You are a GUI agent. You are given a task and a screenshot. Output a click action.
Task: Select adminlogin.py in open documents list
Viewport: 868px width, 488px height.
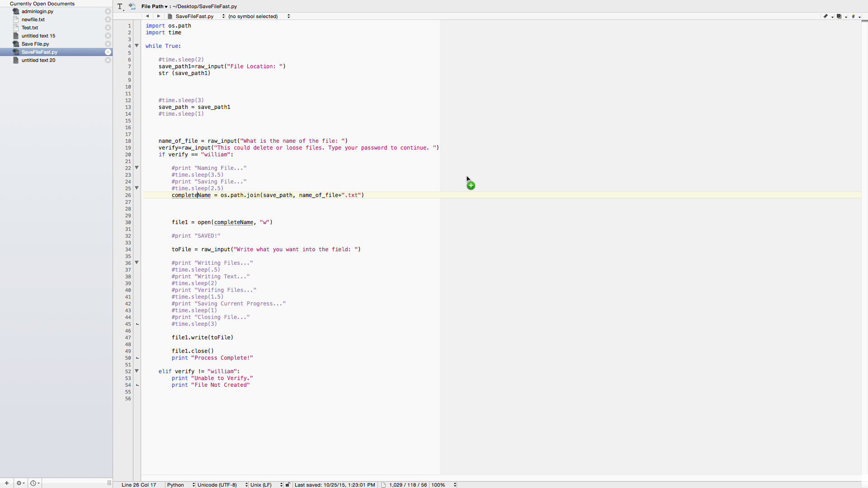tap(38, 11)
